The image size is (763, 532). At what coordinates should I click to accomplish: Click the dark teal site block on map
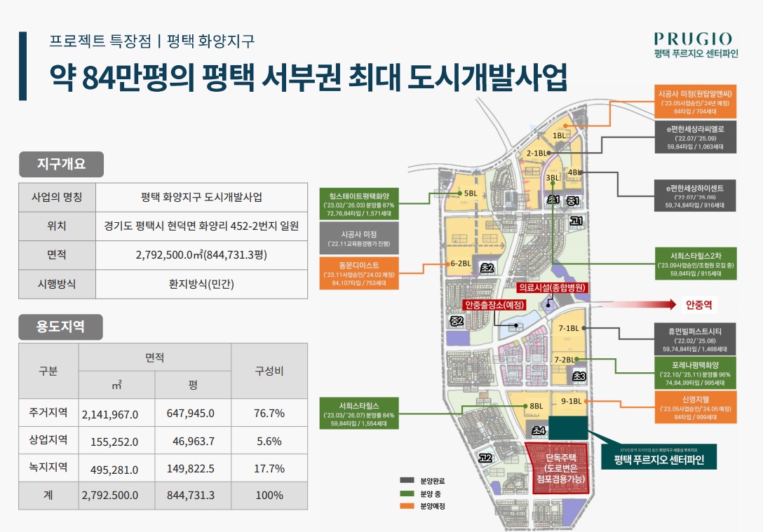click(568, 428)
